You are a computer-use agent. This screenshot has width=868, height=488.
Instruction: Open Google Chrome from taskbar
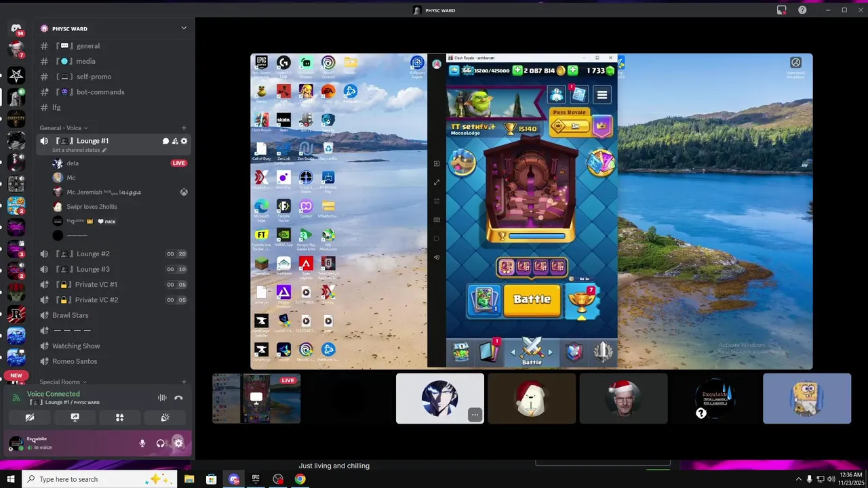click(300, 479)
